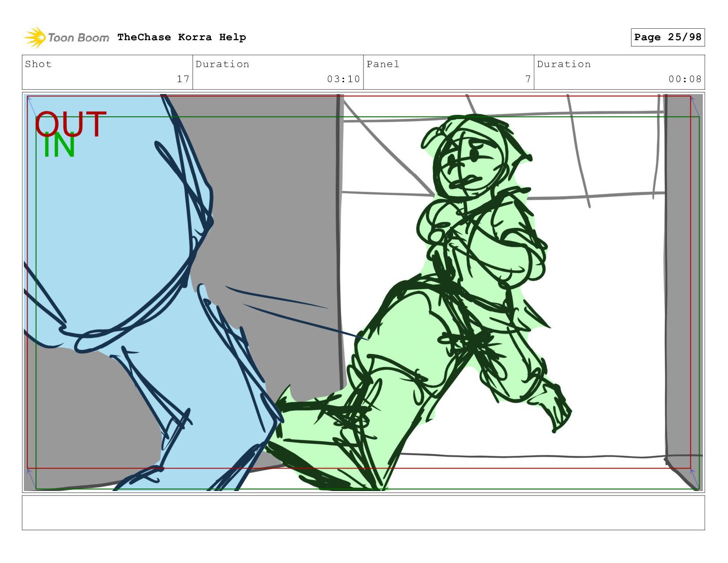Viewport: 728px width, 563px height.
Task: Click the Toon Boom logo
Action: [66, 38]
